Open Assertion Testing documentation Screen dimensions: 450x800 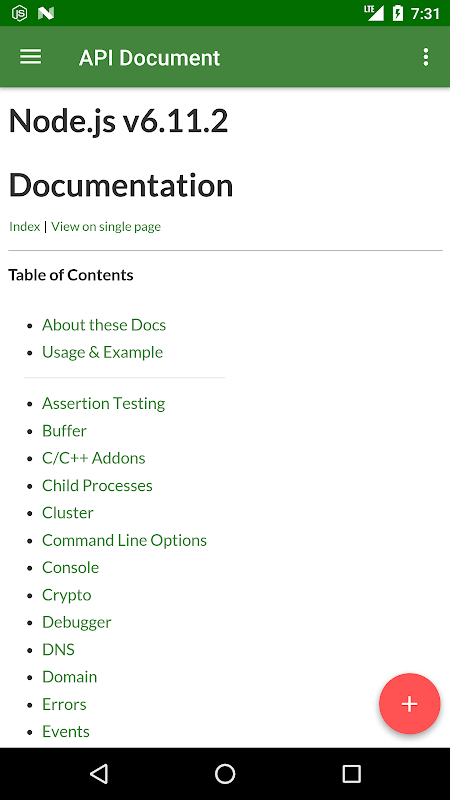(x=104, y=404)
